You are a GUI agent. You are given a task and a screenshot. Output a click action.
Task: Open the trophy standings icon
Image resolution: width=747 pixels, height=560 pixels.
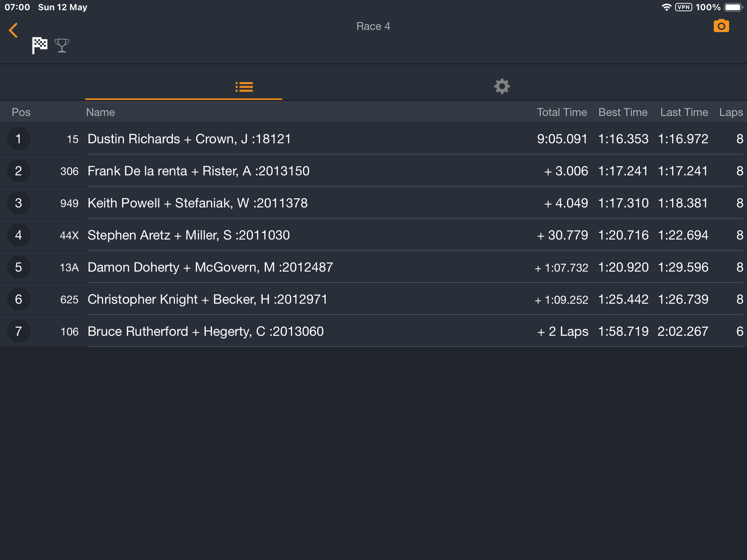pos(62,46)
